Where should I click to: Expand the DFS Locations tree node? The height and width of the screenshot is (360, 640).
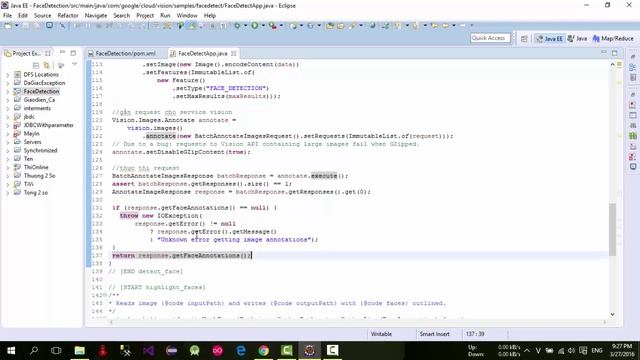point(7,75)
